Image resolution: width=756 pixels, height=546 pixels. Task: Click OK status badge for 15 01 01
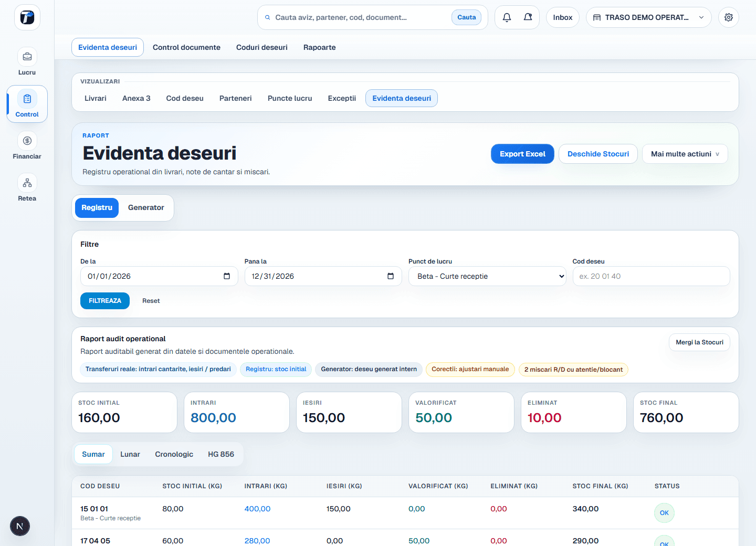[664, 513]
